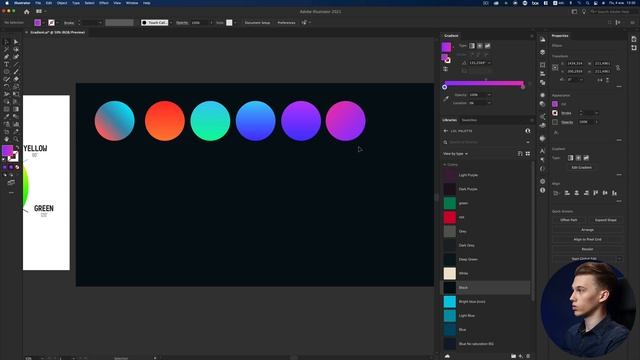Open the Touch Calligraphic brush dropdown
Viewport: 640px width, 360px height.
tap(171, 23)
